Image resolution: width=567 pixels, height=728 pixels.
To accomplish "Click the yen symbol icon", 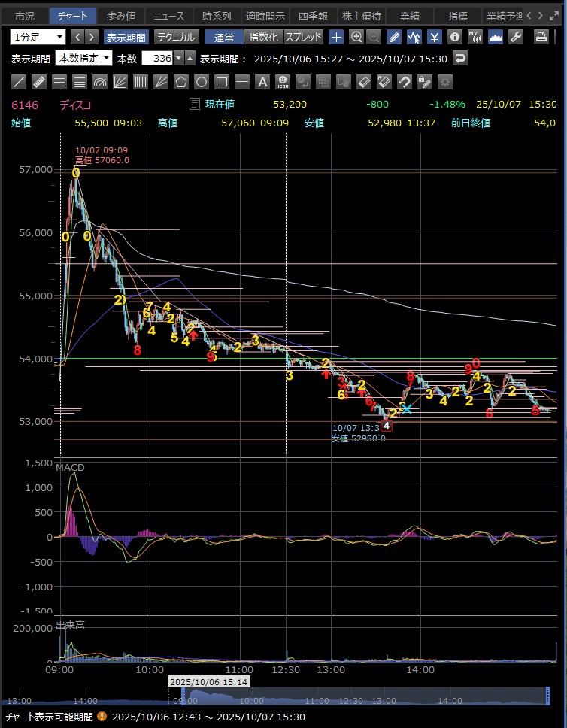I will pyautogui.click(x=434, y=37).
